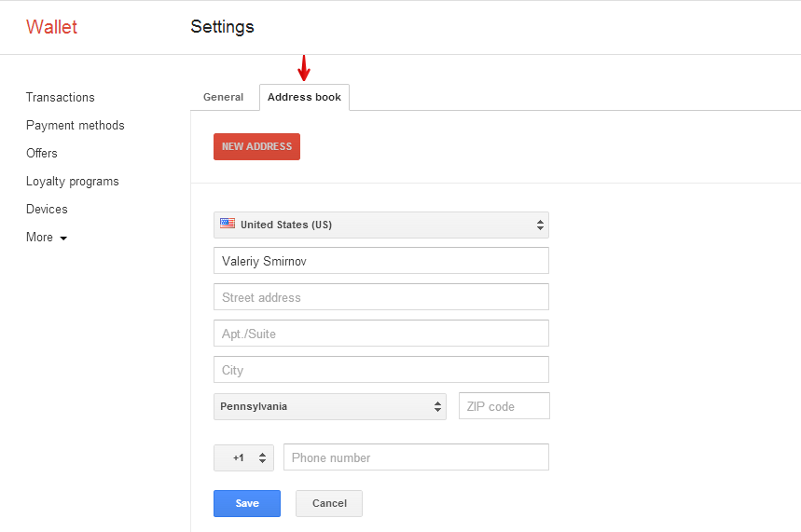
Task: Click the United States flag icon
Action: [228, 224]
